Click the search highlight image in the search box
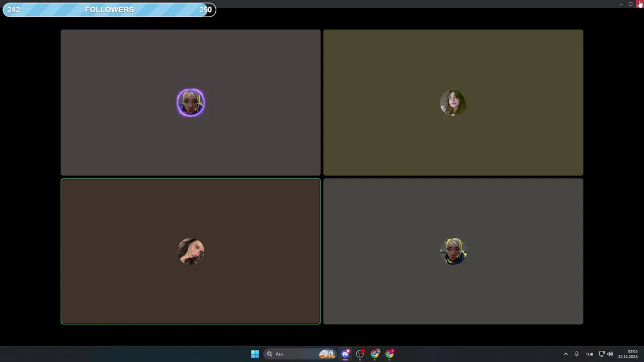This screenshot has height=362, width=644. [x=327, y=354]
